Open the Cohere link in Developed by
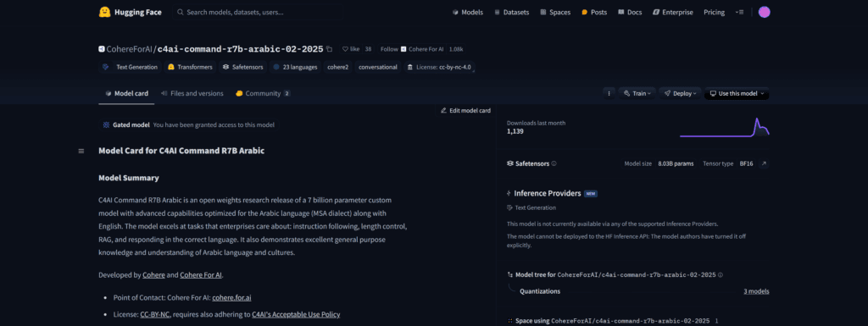 (x=154, y=274)
